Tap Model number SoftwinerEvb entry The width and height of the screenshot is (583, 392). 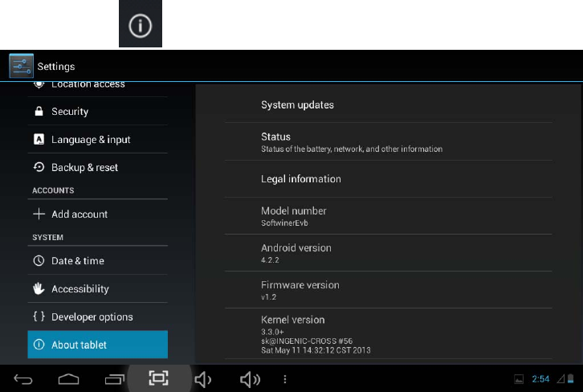(x=388, y=216)
